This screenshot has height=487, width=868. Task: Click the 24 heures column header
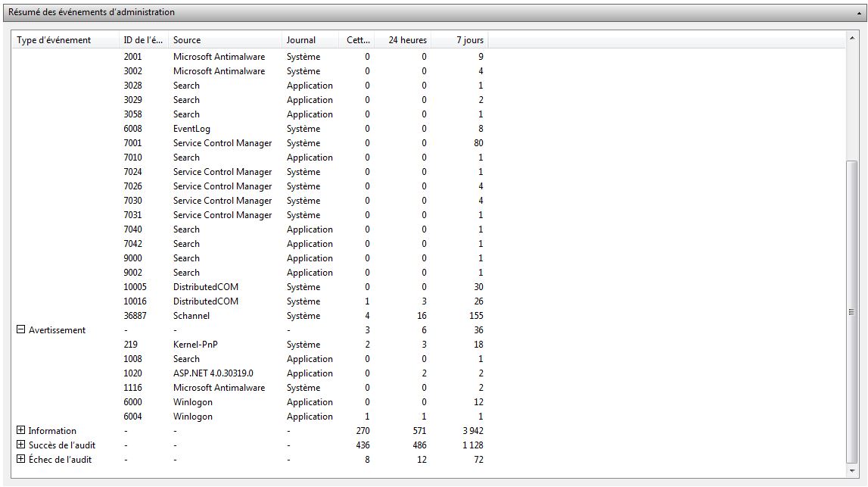tap(407, 40)
